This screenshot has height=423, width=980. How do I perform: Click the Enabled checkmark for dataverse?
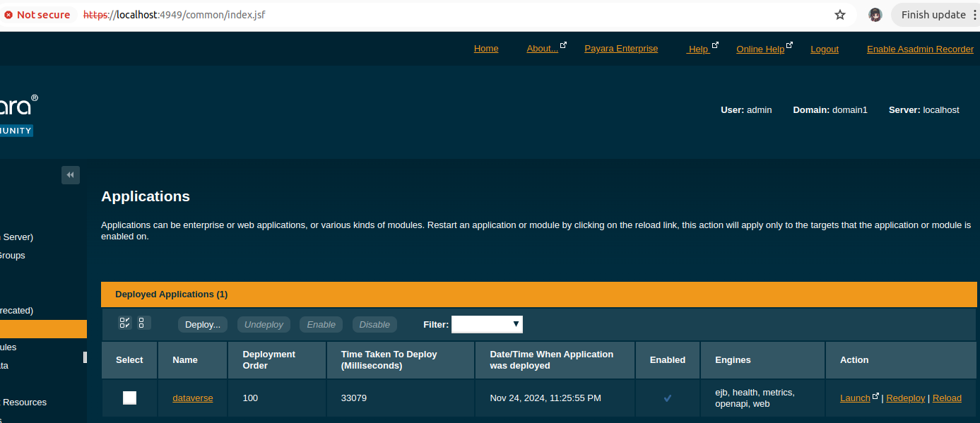click(668, 398)
